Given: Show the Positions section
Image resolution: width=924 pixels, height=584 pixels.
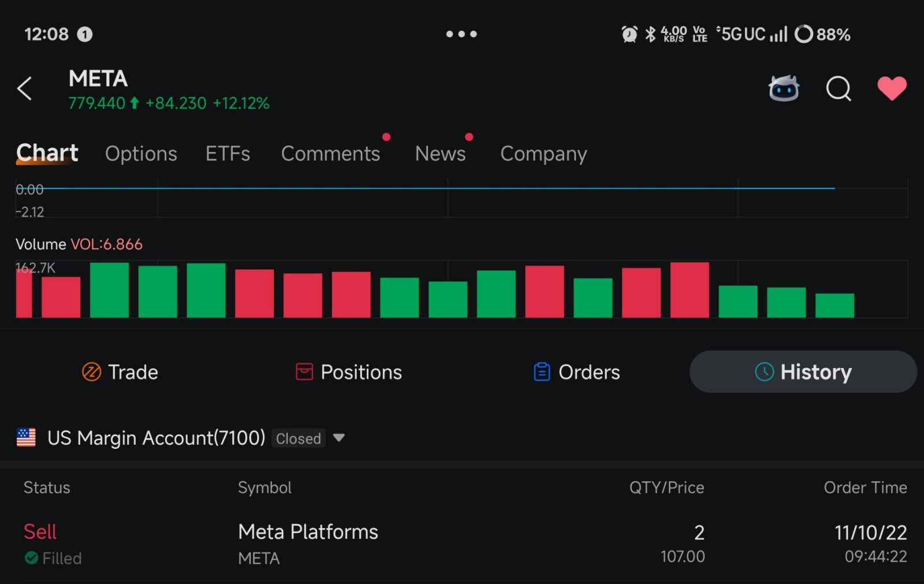Looking at the screenshot, I should point(349,372).
